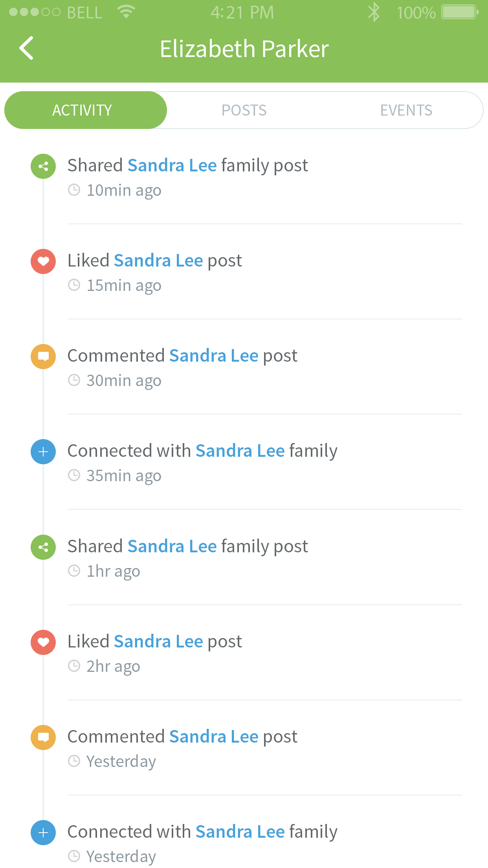Switch to the Posts tab
This screenshot has height=868, width=488.
pyautogui.click(x=244, y=110)
